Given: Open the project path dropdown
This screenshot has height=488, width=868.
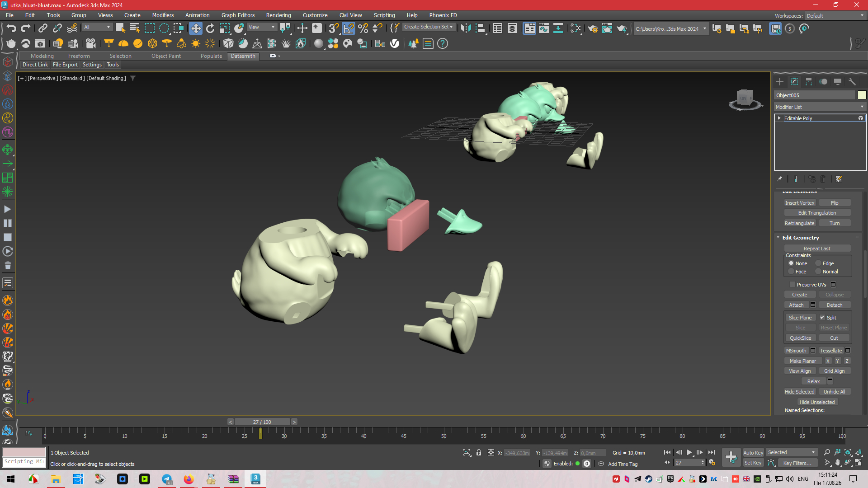Looking at the screenshot, I should click(x=671, y=28).
